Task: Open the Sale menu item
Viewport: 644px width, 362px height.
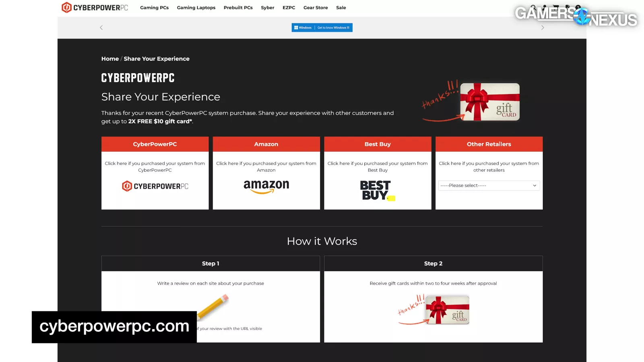Action: (x=341, y=8)
